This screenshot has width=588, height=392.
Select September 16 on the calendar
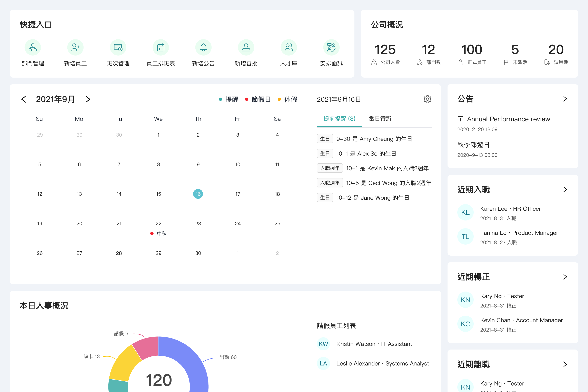(198, 194)
